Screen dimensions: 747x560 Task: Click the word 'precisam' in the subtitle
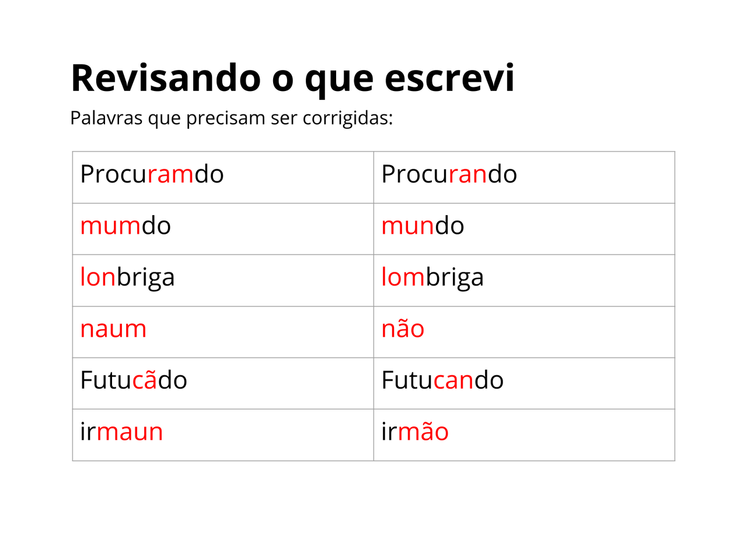pos(226,118)
